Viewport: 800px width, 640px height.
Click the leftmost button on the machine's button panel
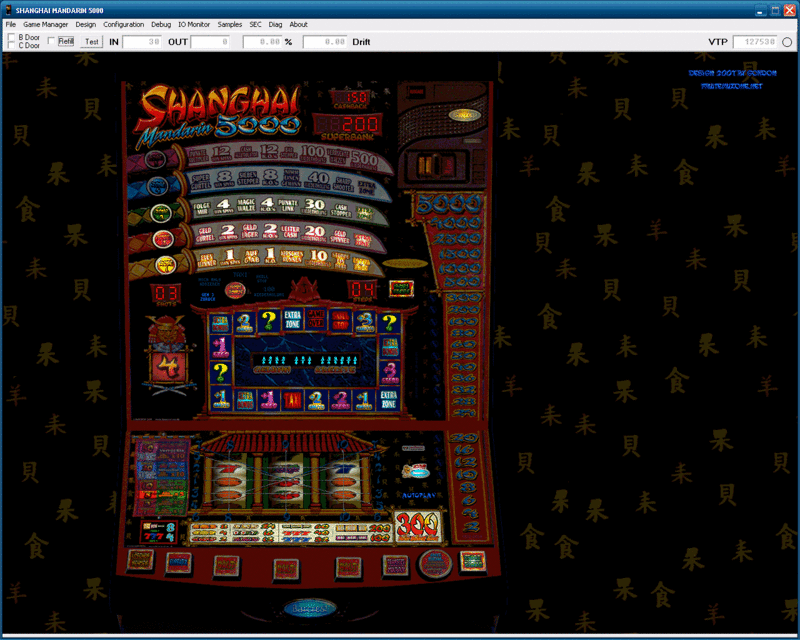[x=140, y=560]
